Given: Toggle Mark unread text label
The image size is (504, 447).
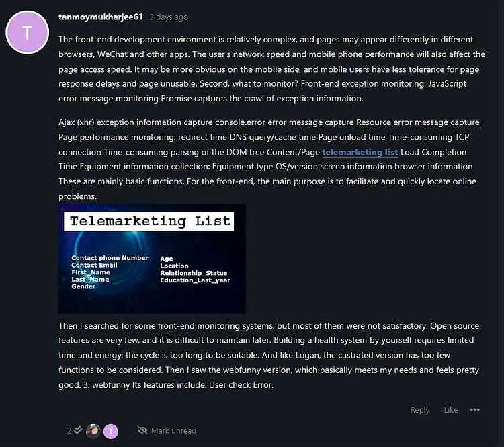Looking at the screenshot, I should (173, 431).
